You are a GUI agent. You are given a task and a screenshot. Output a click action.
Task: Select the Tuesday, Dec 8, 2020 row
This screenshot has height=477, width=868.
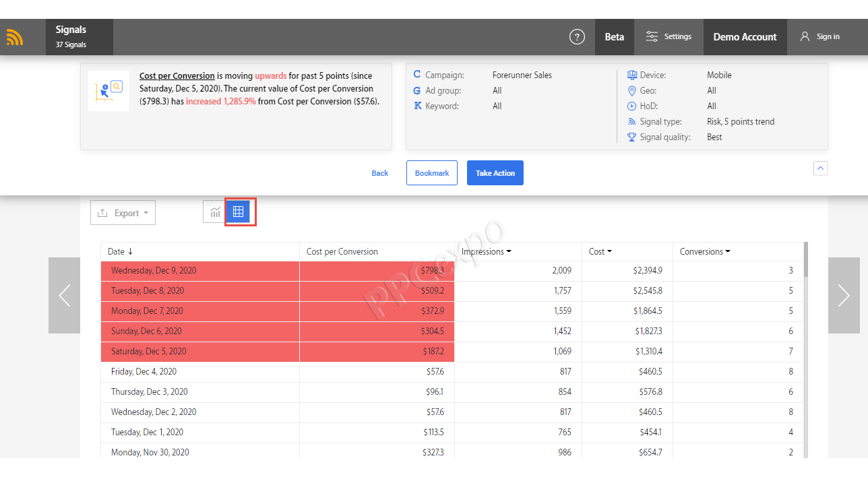coord(452,291)
